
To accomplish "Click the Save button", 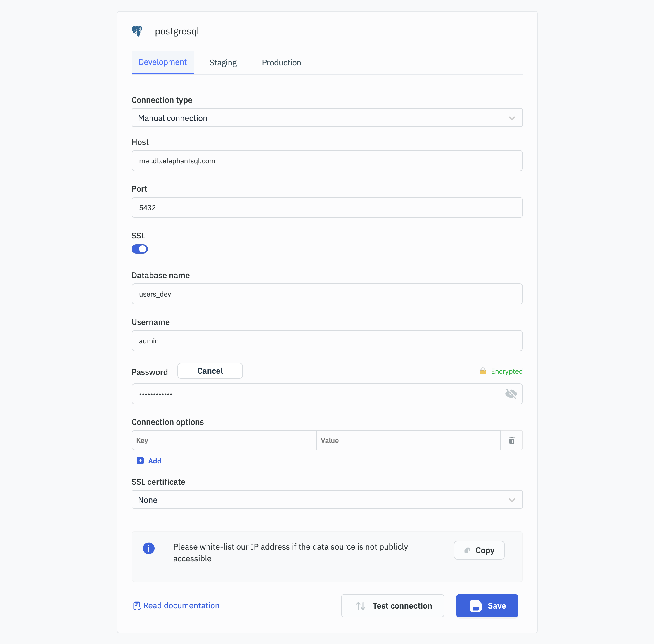I will (x=487, y=605).
